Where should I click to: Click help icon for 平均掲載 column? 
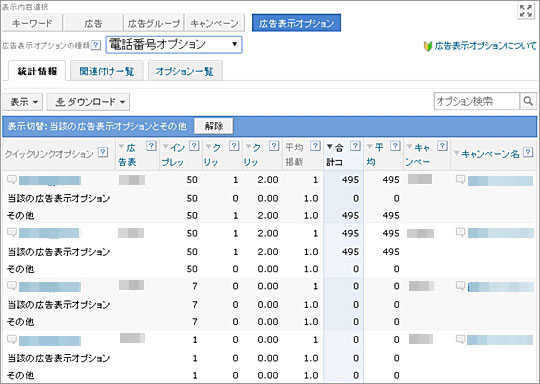click(x=315, y=146)
